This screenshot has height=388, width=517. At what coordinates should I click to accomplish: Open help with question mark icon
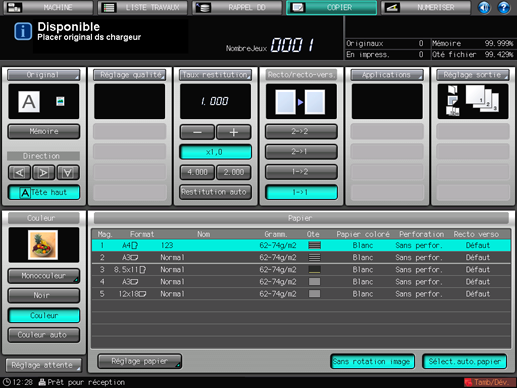pos(504,7)
